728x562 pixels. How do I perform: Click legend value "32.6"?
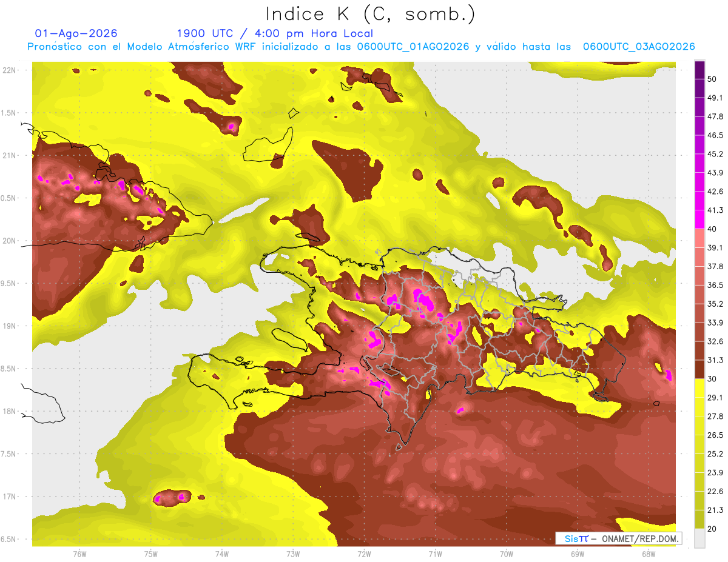click(715, 341)
